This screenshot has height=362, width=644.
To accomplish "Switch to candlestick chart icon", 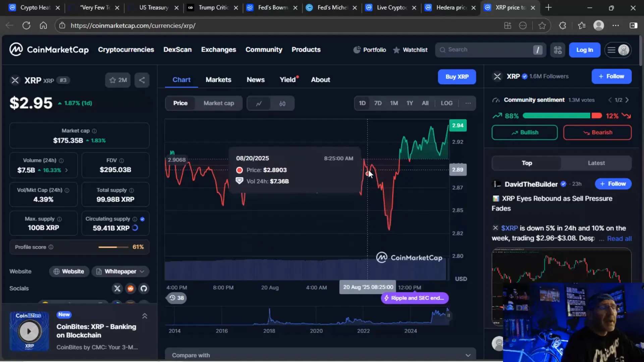I will tap(282, 103).
